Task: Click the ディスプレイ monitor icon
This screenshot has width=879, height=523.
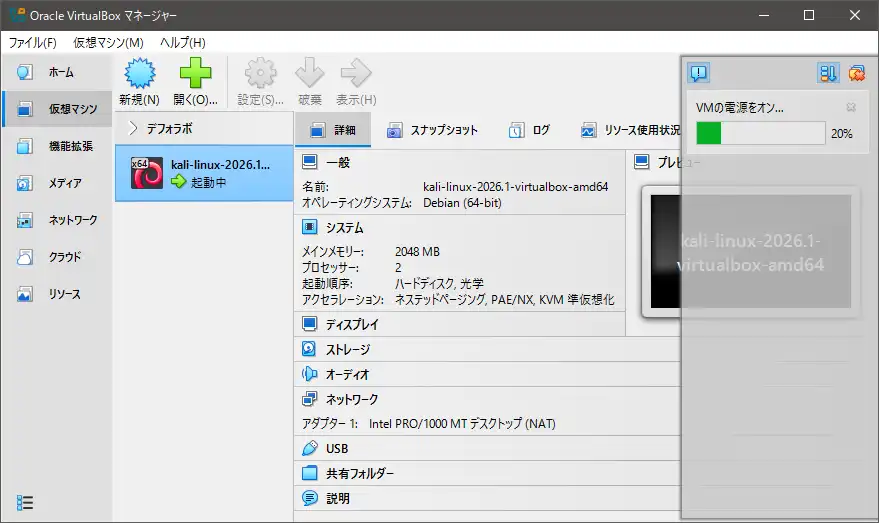Action: tap(309, 323)
